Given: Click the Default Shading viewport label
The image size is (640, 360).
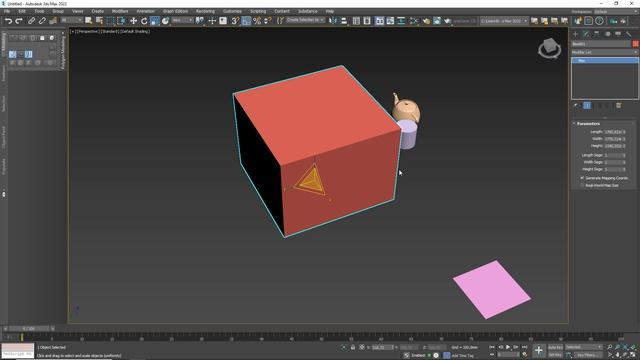Looking at the screenshot, I should tap(135, 31).
